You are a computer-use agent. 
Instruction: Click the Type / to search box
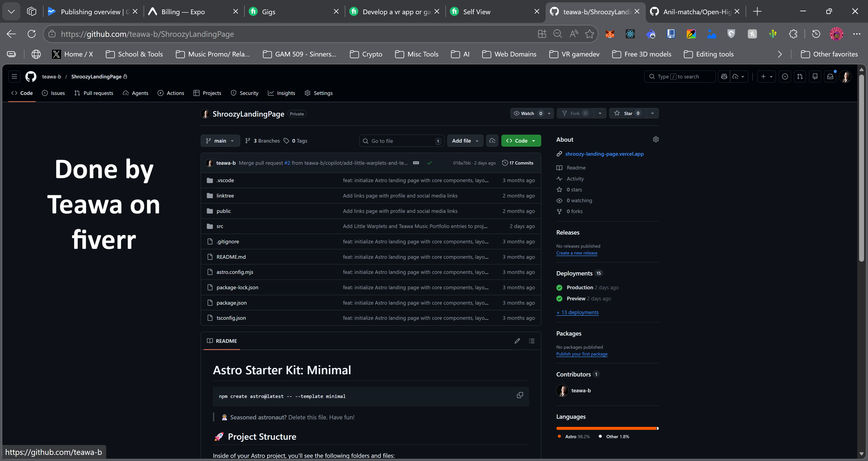[x=680, y=77]
